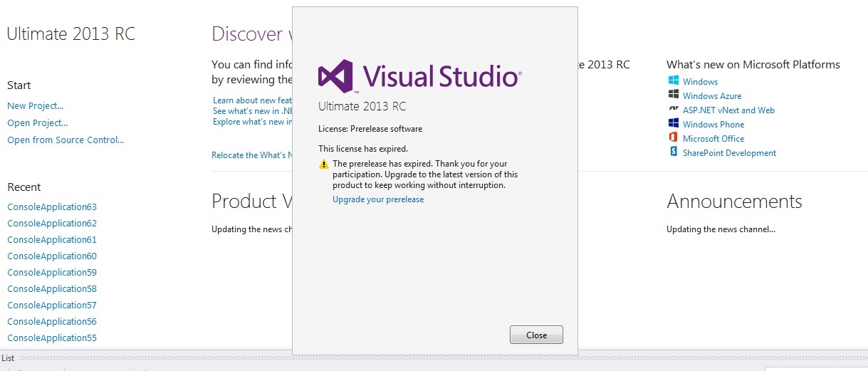This screenshot has width=868, height=371.
Task: Start a New Project
Action: (36, 106)
